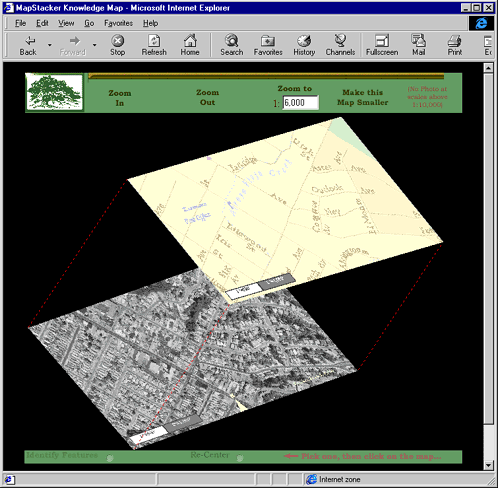Viewport: 498px width, 488px height.
Task: Click the No Photo at scales note
Action: pos(427,97)
